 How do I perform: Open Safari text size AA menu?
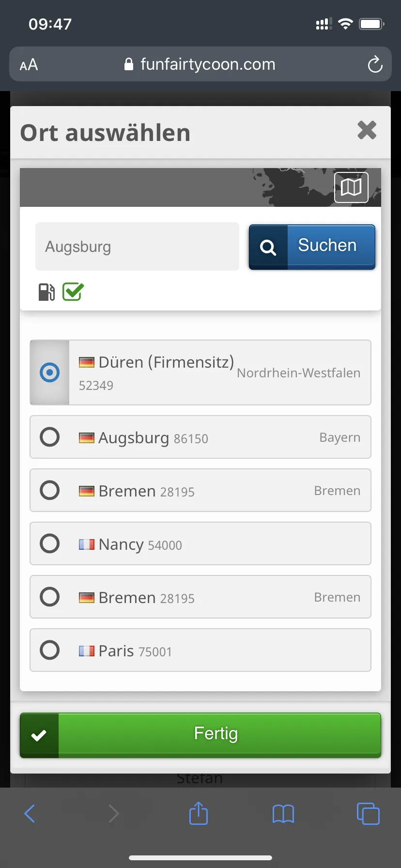(29, 64)
